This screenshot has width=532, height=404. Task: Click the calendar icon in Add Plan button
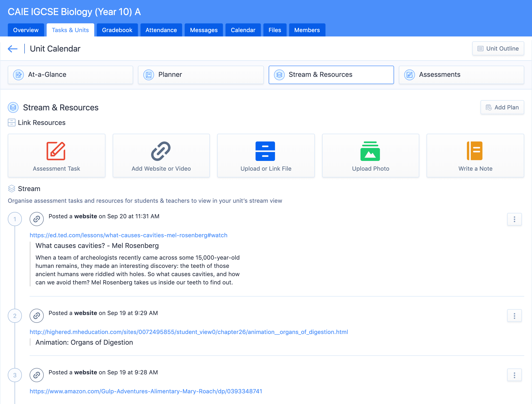pos(489,107)
